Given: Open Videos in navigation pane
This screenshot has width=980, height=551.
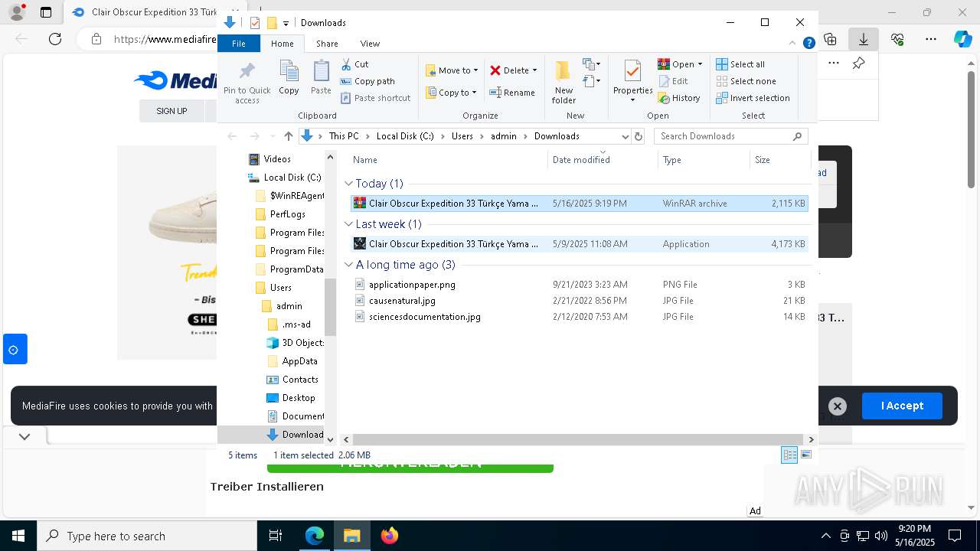Looking at the screenshot, I should (x=277, y=159).
